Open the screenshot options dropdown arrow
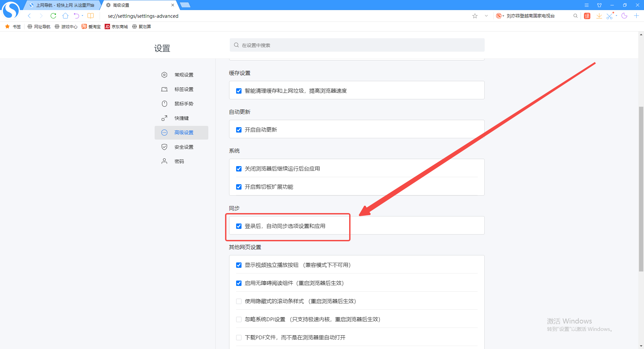The height and width of the screenshot is (349, 644). coord(616,15)
